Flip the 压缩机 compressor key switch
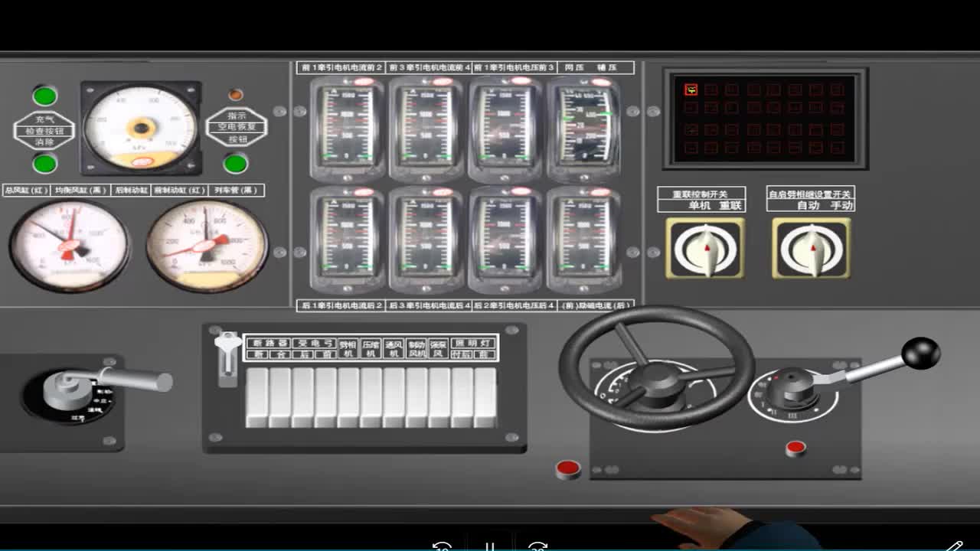This screenshot has height=551, width=980. pyautogui.click(x=371, y=397)
